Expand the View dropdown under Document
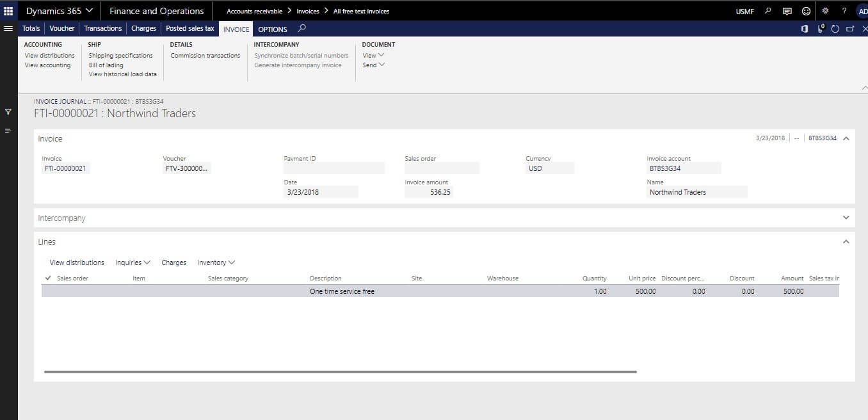Image resolution: width=868 pixels, height=420 pixels. (x=374, y=56)
